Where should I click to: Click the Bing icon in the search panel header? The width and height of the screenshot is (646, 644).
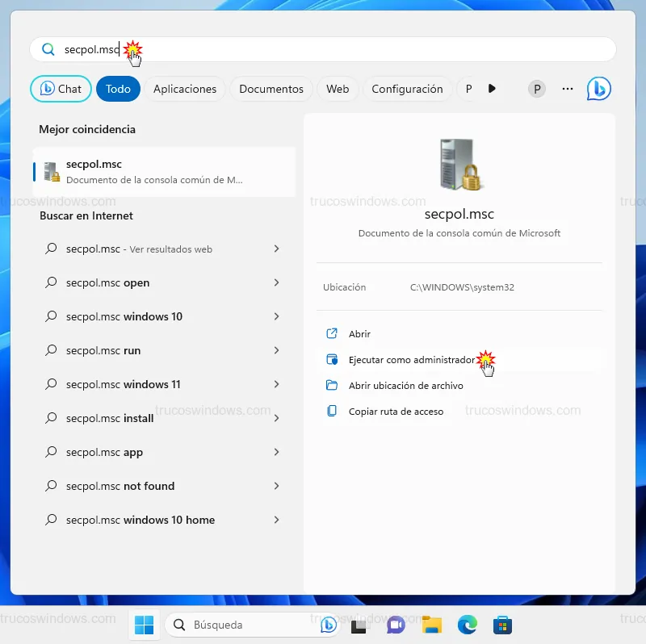(598, 89)
